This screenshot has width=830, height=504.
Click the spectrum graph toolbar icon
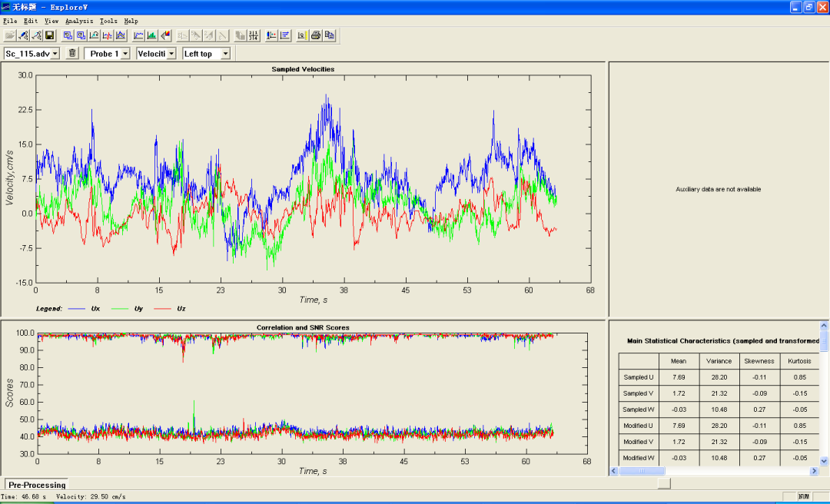pyautogui.click(x=123, y=35)
